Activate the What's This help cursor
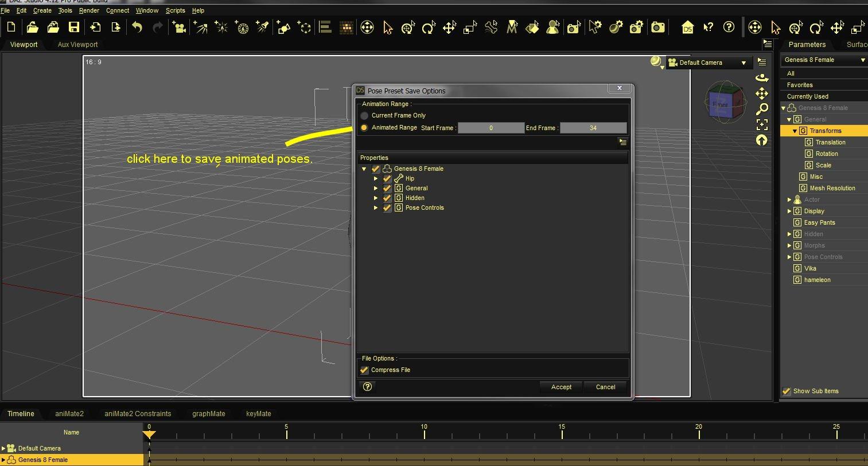The height and width of the screenshot is (466, 868). (x=709, y=27)
